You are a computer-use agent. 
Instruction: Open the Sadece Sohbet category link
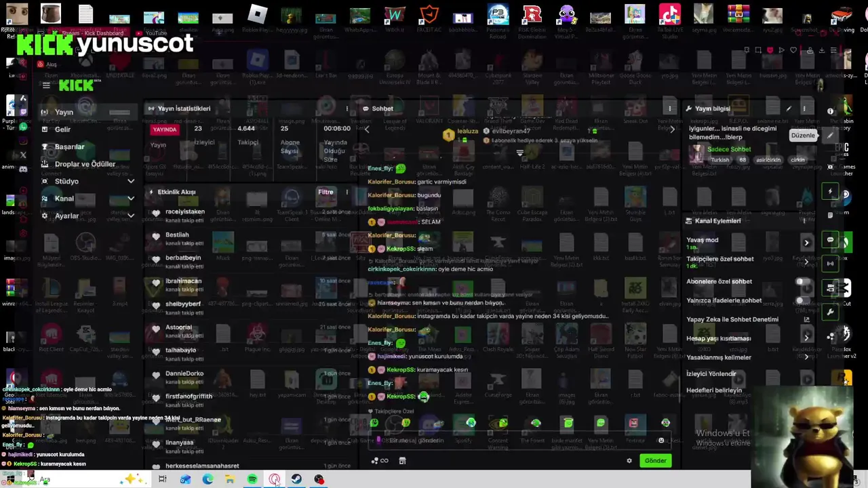(x=729, y=149)
